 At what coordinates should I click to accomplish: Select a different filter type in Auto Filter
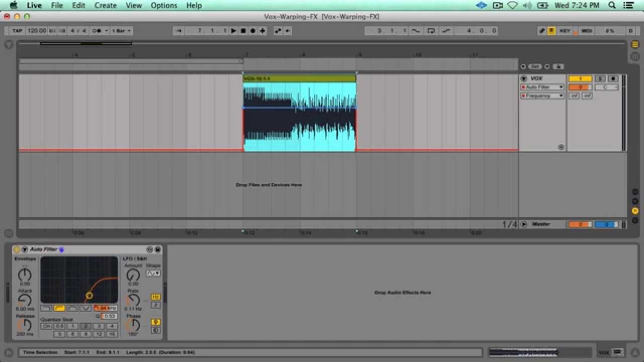[46, 308]
